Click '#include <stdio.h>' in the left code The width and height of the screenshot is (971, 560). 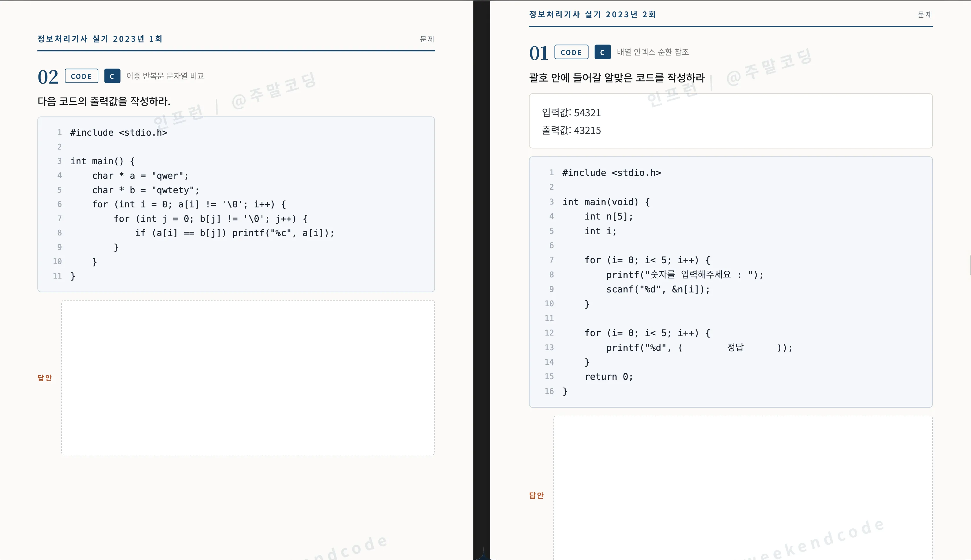(x=119, y=132)
